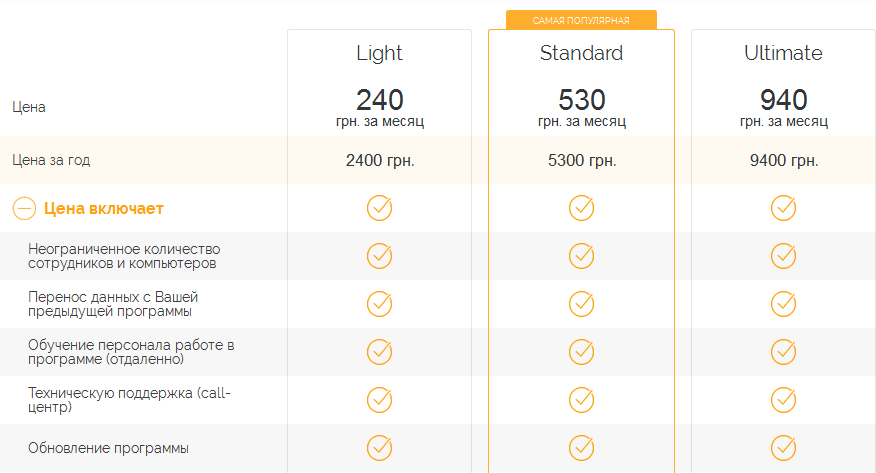Select the Standard plan heading
The image size is (876, 473).
581,53
